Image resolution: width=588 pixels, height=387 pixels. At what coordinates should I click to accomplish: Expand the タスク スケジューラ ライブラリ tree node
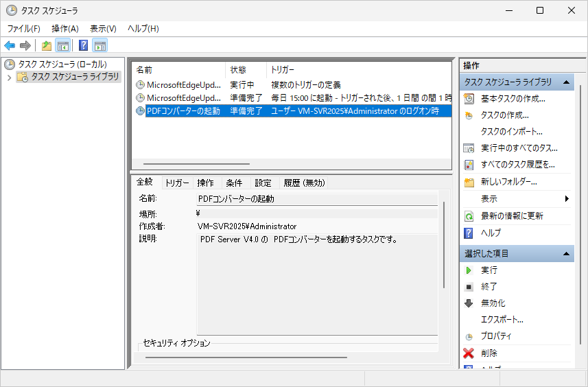(x=10, y=78)
